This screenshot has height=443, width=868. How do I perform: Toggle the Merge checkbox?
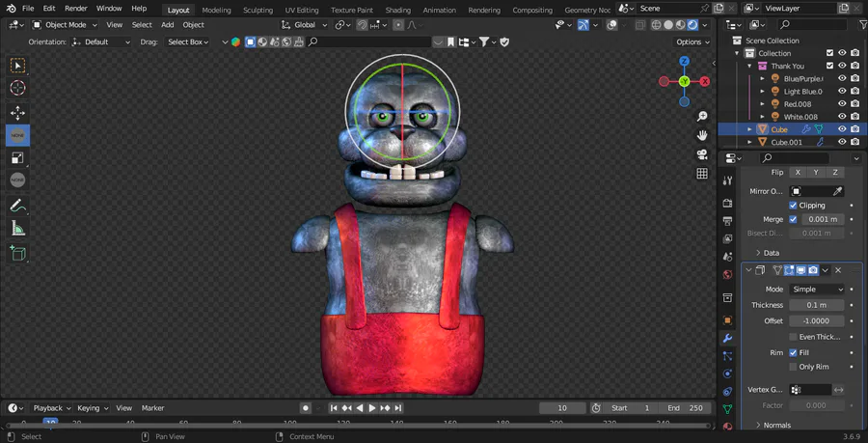793,219
